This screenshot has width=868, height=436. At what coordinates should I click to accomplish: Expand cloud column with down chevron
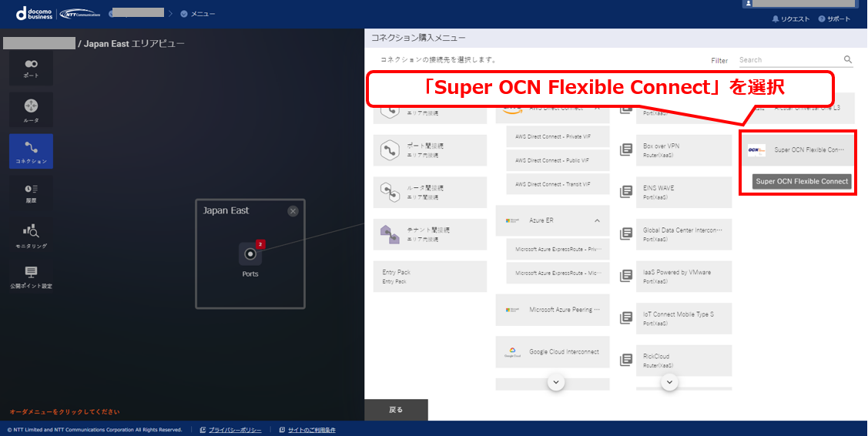click(x=556, y=382)
